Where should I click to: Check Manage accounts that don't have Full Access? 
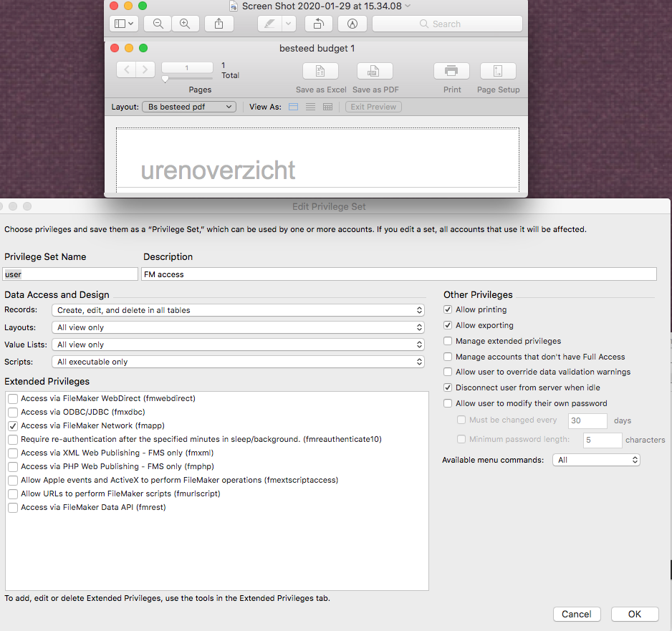[x=448, y=357]
